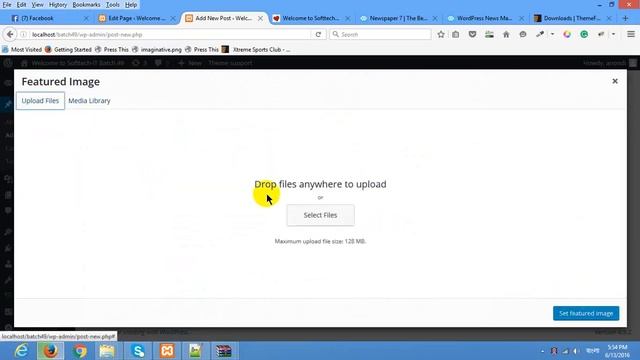Image resolution: width=640 pixels, height=360 pixels.
Task: Show bookmarks list icon
Action: click(456, 35)
